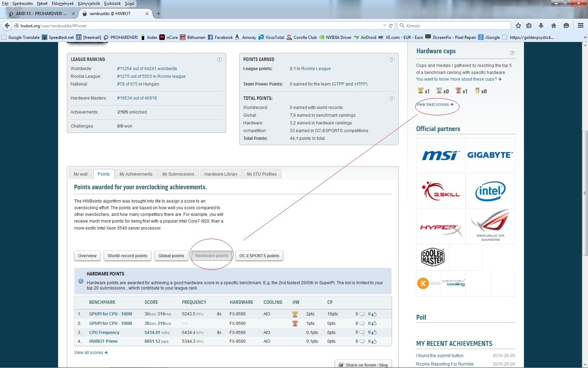Click OC-ESPORTS points button

259,256
